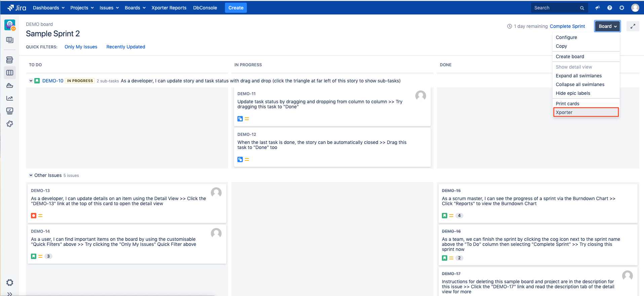This screenshot has width=644, height=296.
Task: Open the project settings gear in the sidebar
Action: pyautogui.click(x=10, y=283)
